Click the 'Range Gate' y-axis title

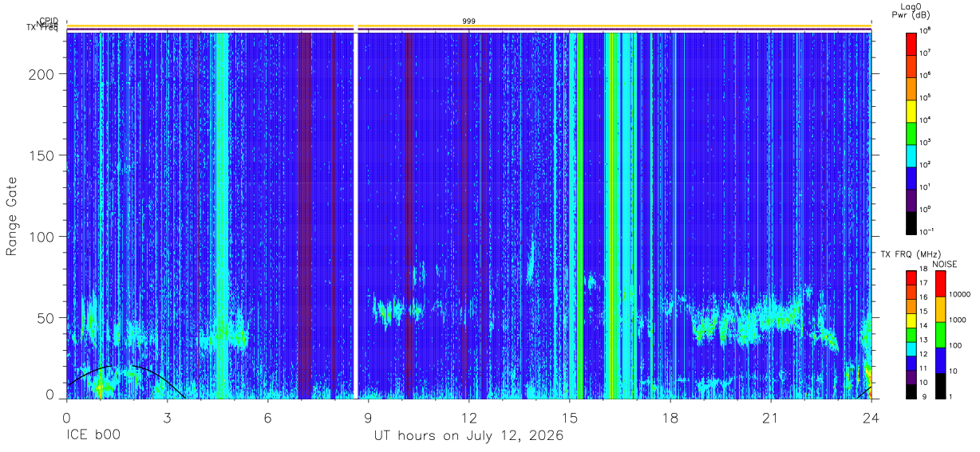[12, 216]
